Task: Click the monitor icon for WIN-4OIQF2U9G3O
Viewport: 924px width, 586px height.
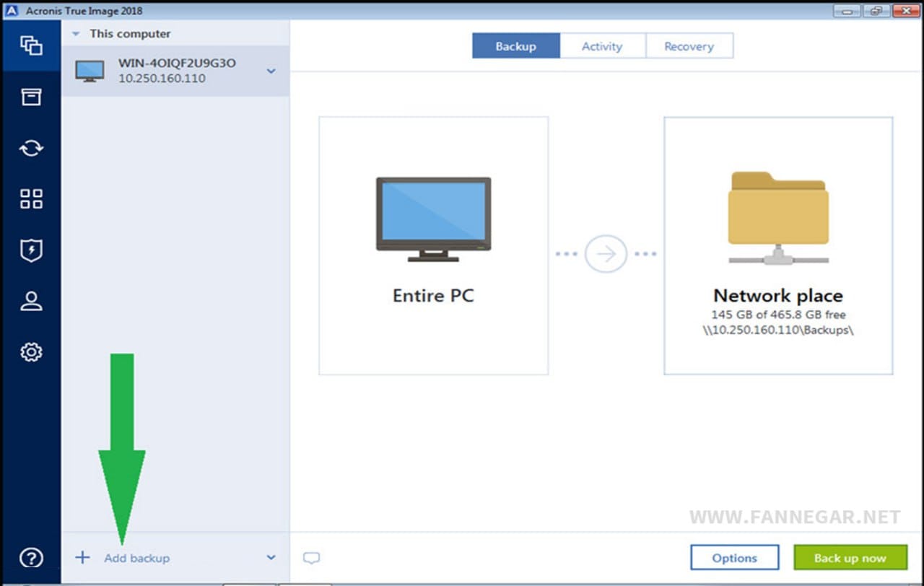Action: pyautogui.click(x=90, y=71)
